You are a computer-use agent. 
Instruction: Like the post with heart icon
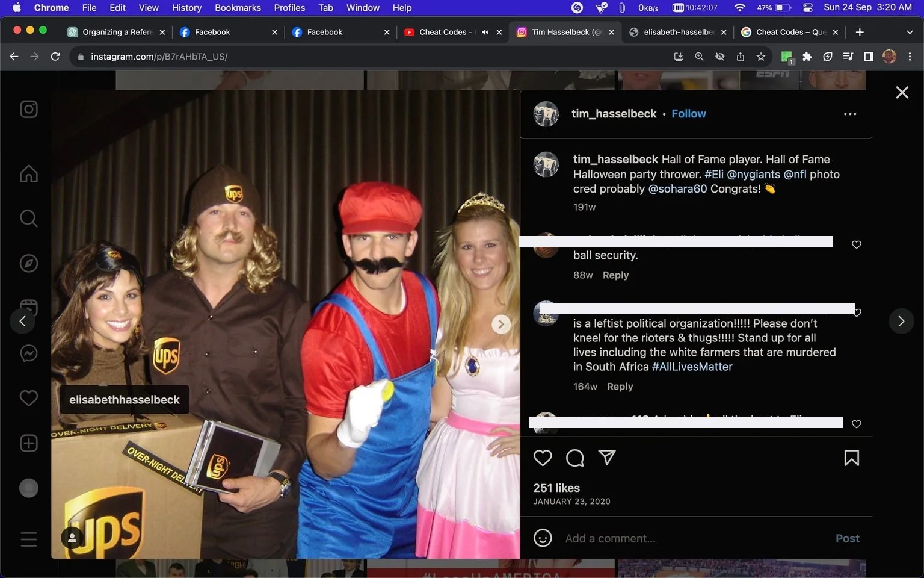click(x=543, y=458)
